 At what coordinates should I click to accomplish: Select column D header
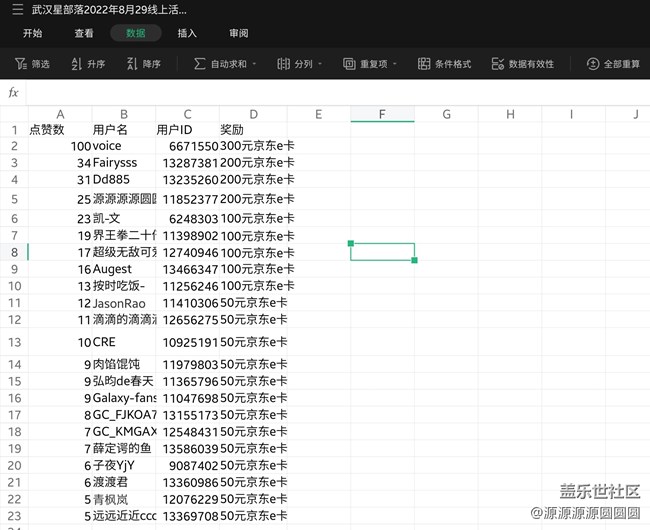pyautogui.click(x=253, y=114)
